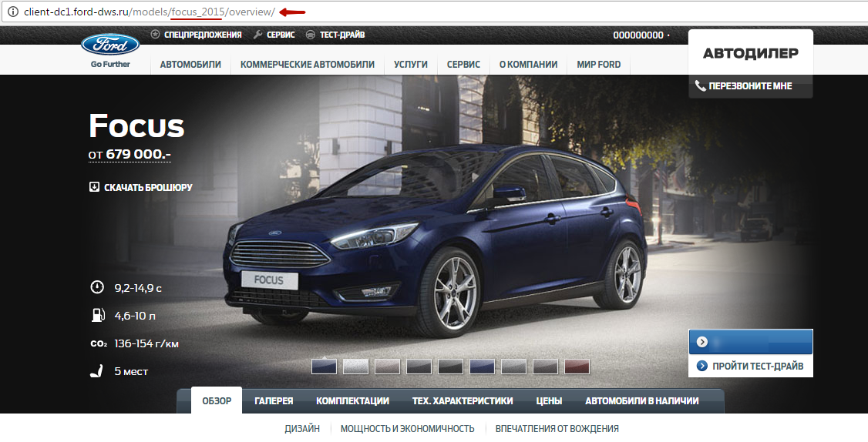Viewport: 868px width, 442px height.
Task: Open О компании menu
Action: pos(528,64)
